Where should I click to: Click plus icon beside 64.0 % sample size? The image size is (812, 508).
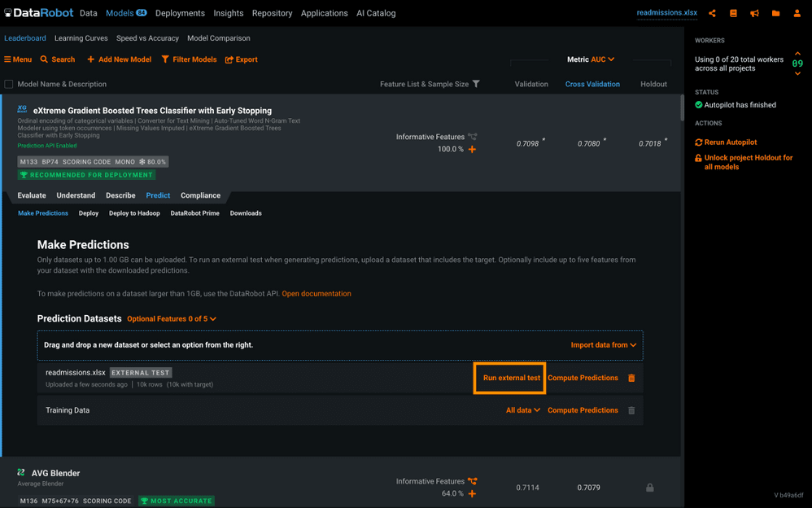click(472, 493)
